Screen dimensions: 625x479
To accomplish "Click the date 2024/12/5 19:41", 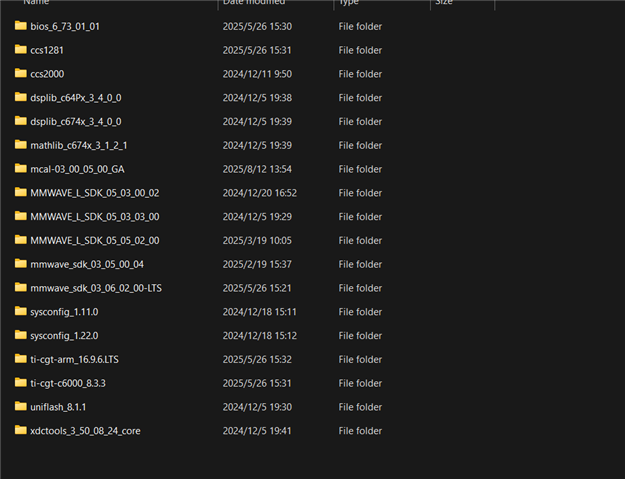I will tap(257, 431).
